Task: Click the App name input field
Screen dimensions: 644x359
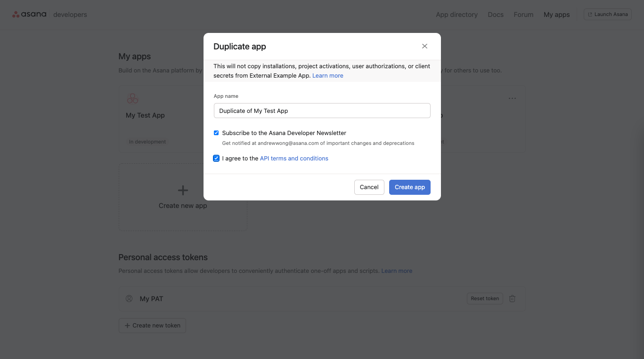Action: 322,111
